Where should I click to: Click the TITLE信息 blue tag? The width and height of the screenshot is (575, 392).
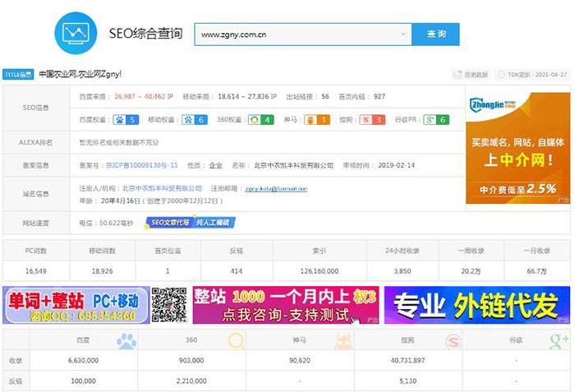tap(18, 75)
